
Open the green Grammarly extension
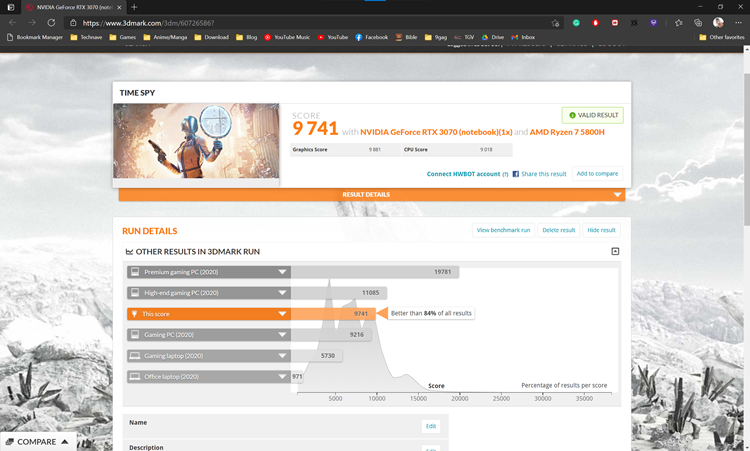576,22
